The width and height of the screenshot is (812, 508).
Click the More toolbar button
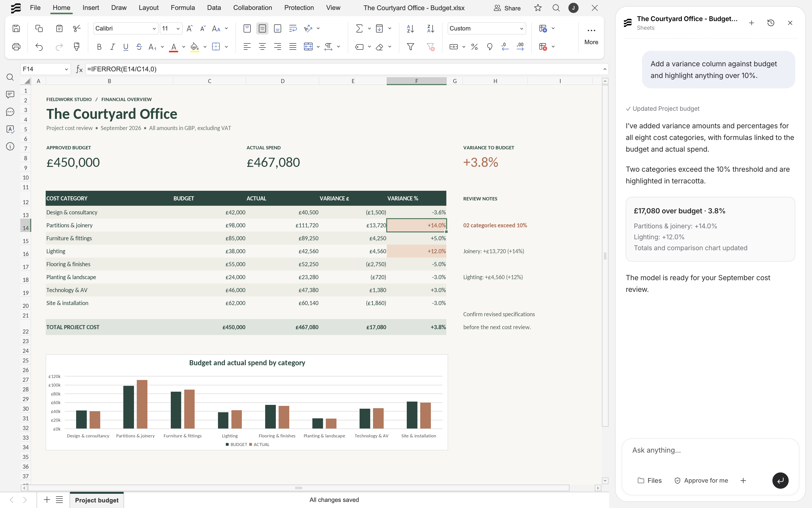[591, 36]
